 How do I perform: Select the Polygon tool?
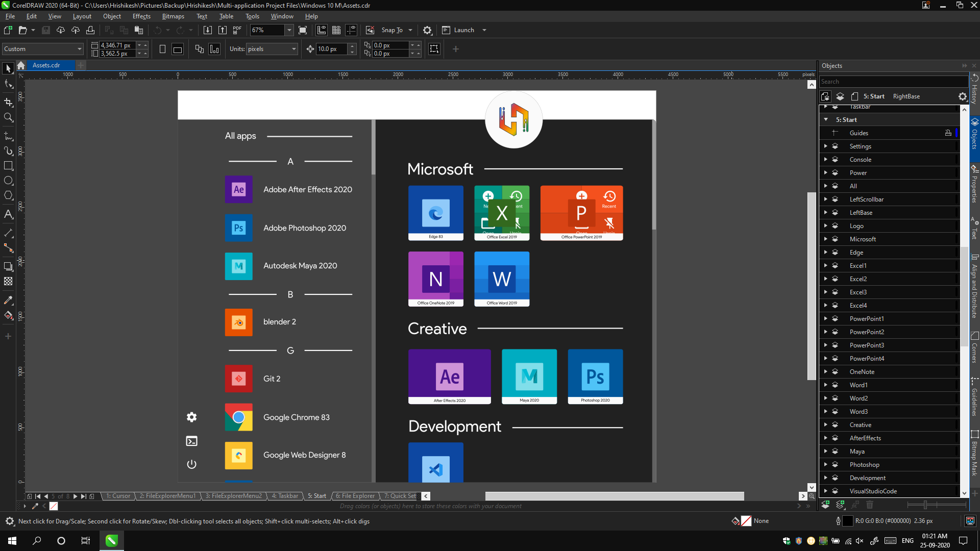(8, 195)
